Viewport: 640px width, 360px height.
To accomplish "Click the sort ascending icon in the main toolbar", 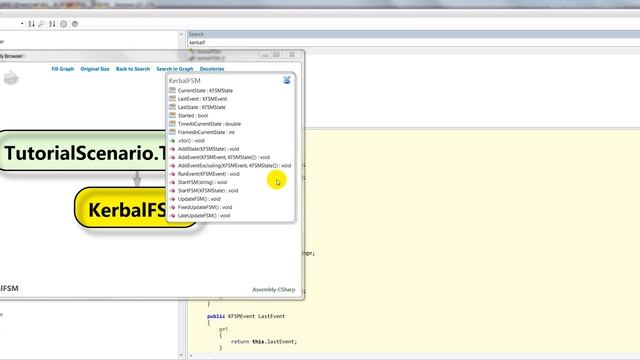I will coord(31,24).
